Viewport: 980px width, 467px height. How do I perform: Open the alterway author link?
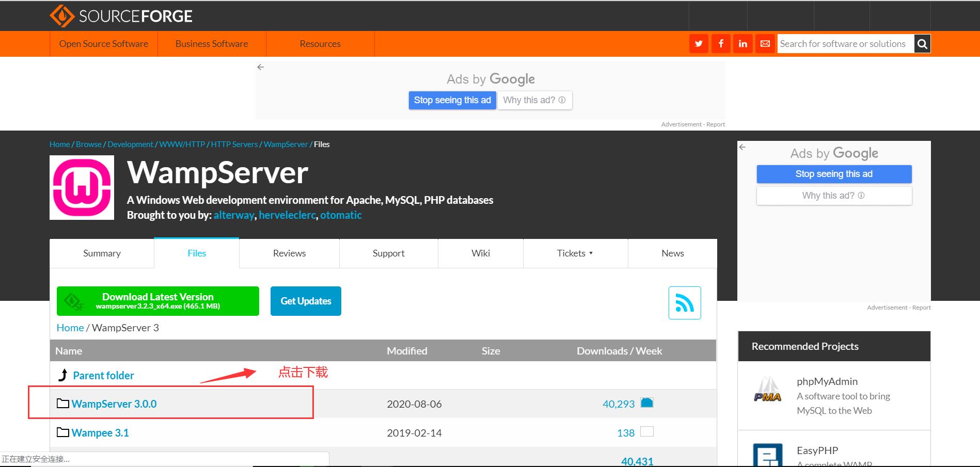pos(234,215)
